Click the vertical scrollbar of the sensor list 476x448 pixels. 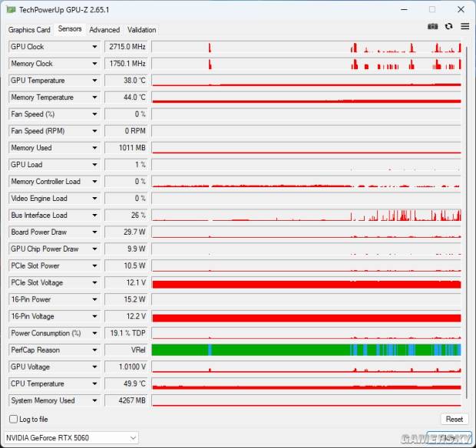point(467,223)
